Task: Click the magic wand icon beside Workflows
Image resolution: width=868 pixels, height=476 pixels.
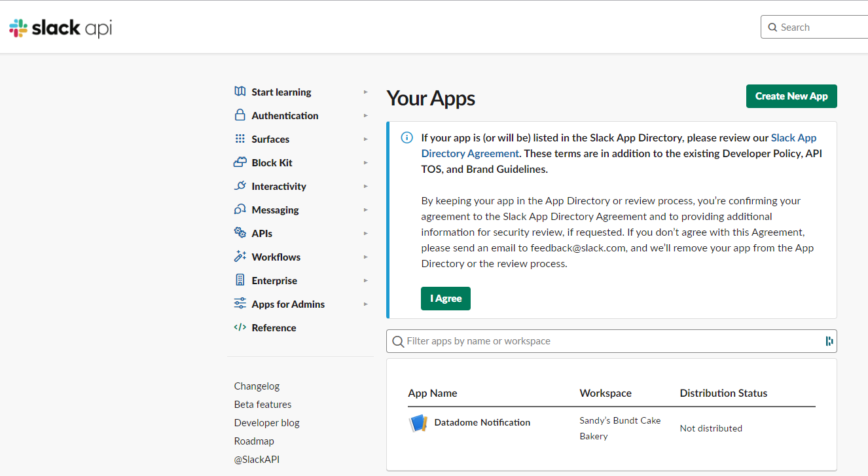Action: point(240,257)
